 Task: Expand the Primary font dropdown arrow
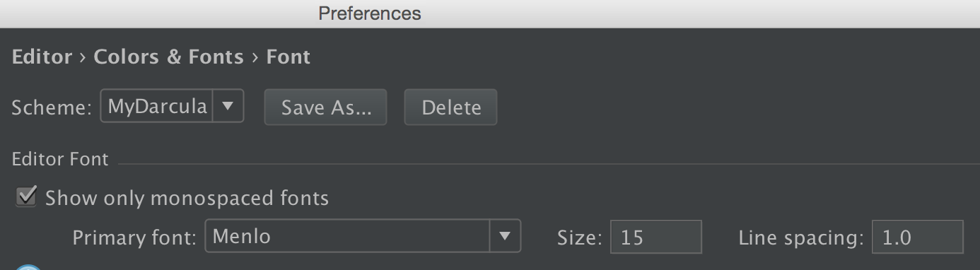[x=505, y=236]
